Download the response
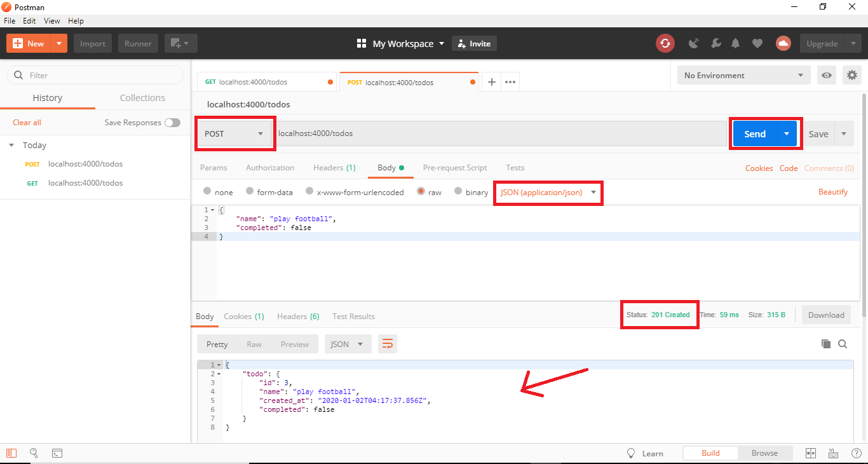The width and height of the screenshot is (868, 464). click(826, 315)
